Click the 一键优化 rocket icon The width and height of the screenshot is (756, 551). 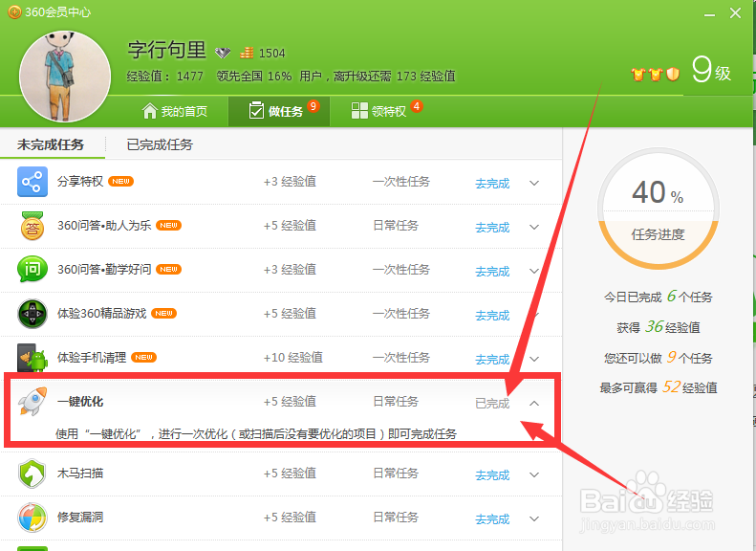click(x=32, y=402)
